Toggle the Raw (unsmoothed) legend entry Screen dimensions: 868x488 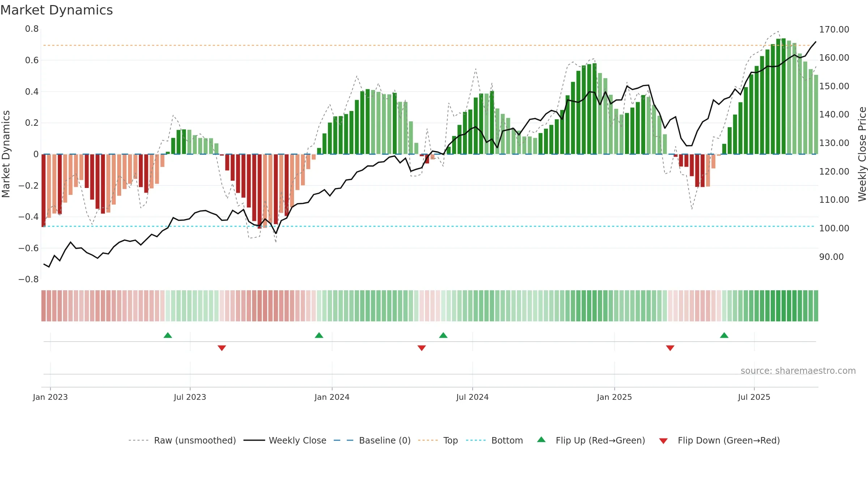click(182, 440)
